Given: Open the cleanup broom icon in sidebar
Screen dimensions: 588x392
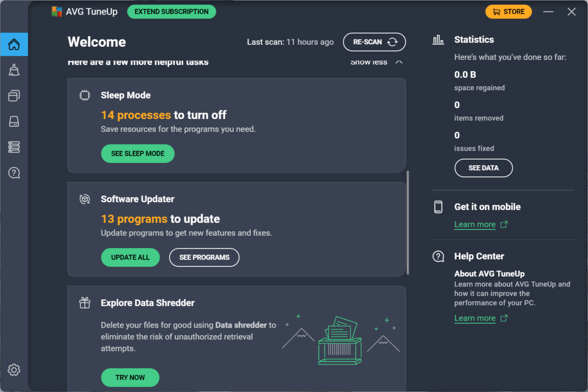Looking at the screenshot, I should coord(14,70).
